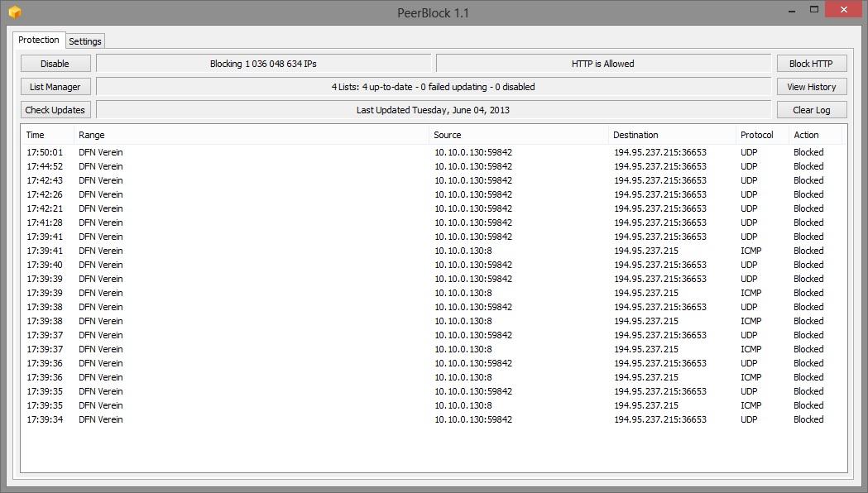
Task: Select the log row timed 17:41:28
Action: (x=434, y=223)
